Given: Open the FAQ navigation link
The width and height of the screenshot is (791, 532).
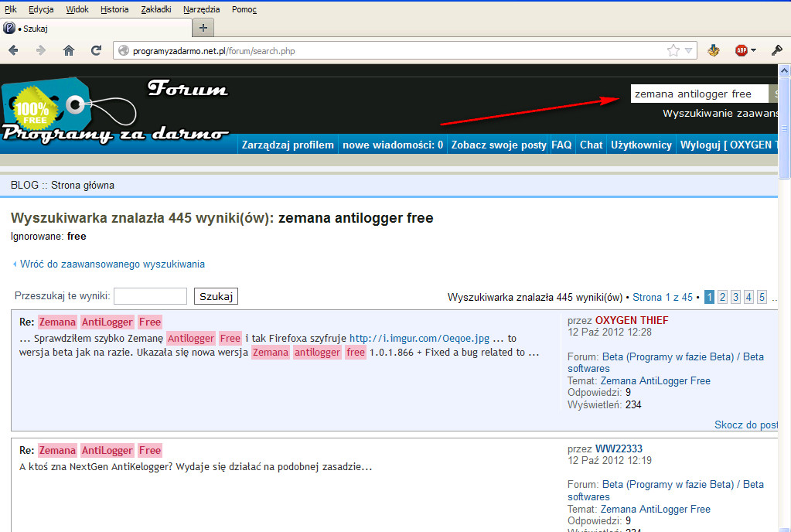Looking at the screenshot, I should pyautogui.click(x=561, y=145).
